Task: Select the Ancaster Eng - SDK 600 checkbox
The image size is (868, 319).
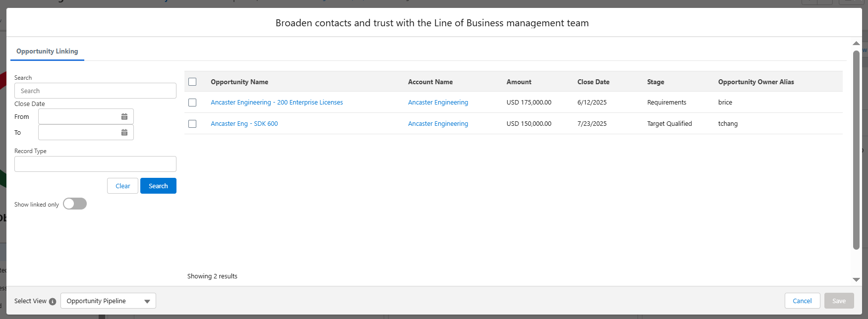Action: point(192,124)
